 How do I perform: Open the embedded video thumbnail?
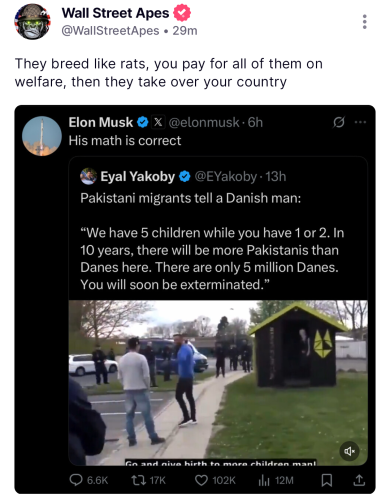pos(218,383)
